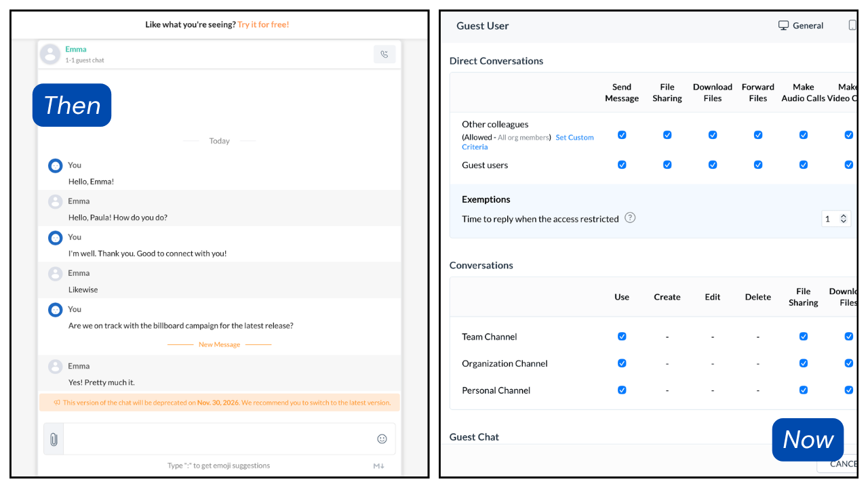Screen dimensions: 868x488
Task: Toggle File Sharing for Personal Channel
Action: [x=804, y=390]
